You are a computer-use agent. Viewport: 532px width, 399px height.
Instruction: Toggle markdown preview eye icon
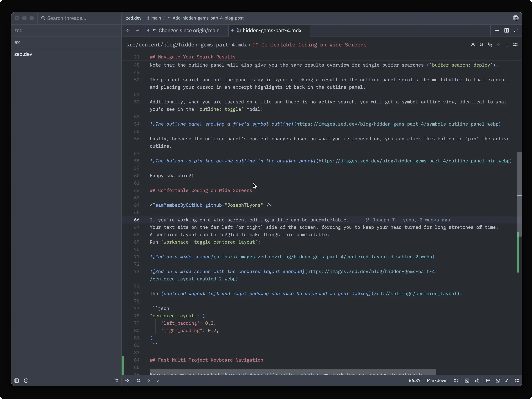pyautogui.click(x=473, y=45)
